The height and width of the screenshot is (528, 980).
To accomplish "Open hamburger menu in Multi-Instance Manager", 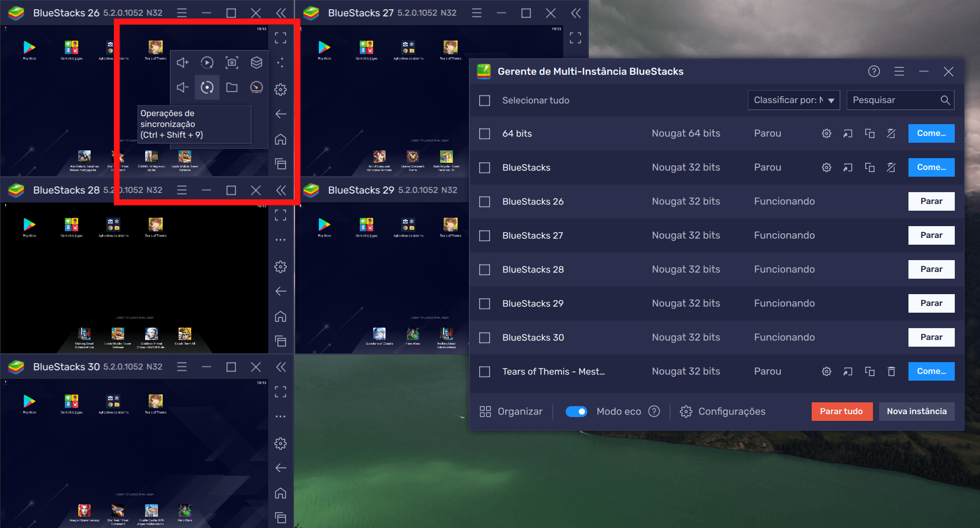I will click(x=899, y=72).
